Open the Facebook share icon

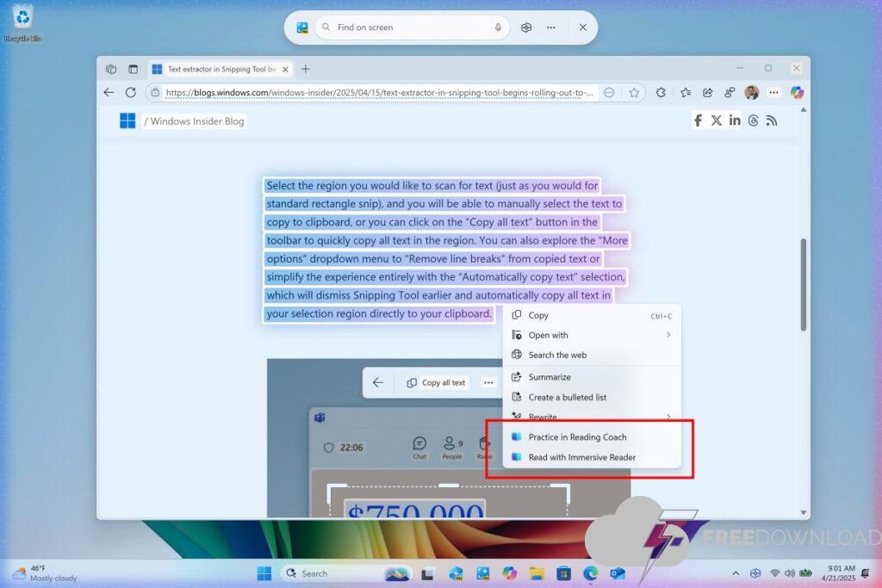click(x=698, y=121)
